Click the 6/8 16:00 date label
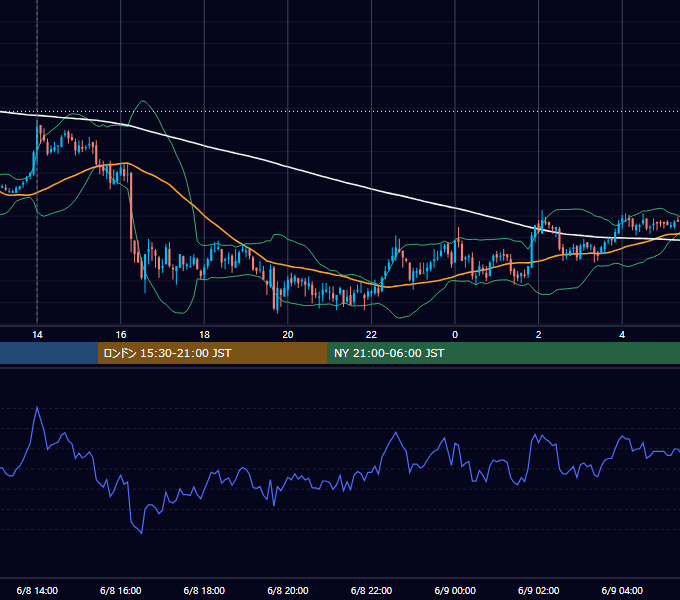 click(x=121, y=590)
